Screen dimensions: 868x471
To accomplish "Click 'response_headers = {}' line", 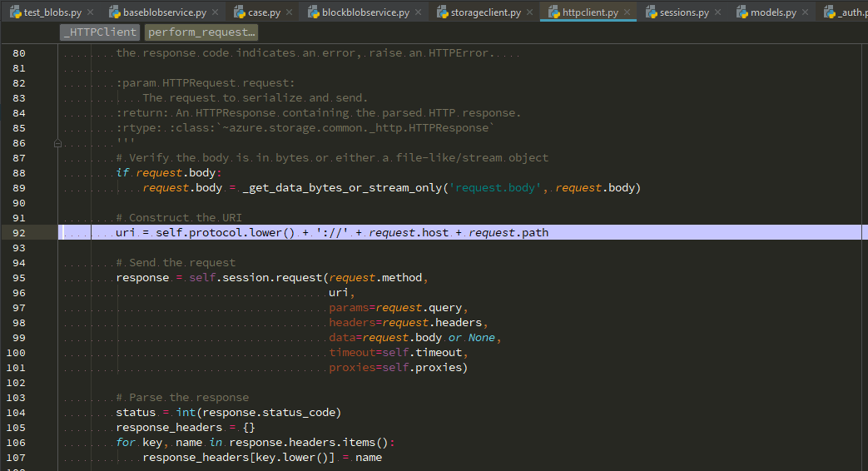I will point(186,427).
